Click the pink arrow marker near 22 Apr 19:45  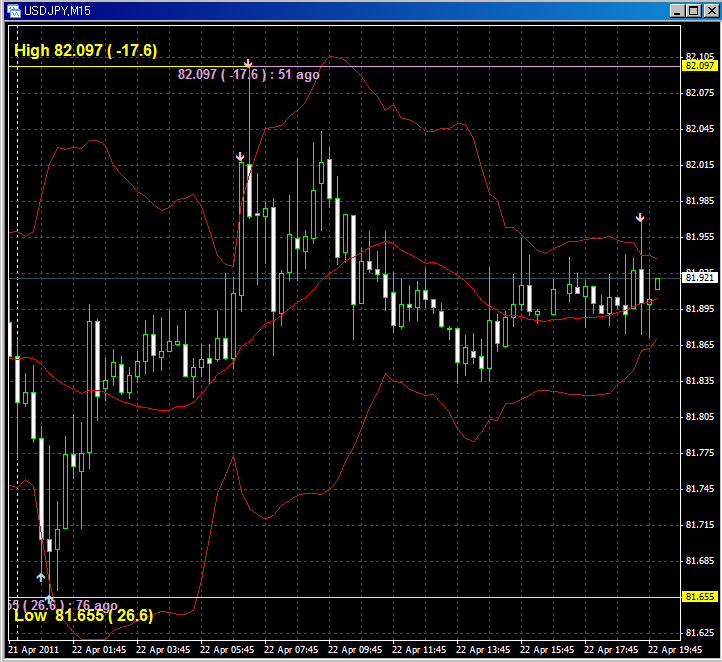pos(640,217)
